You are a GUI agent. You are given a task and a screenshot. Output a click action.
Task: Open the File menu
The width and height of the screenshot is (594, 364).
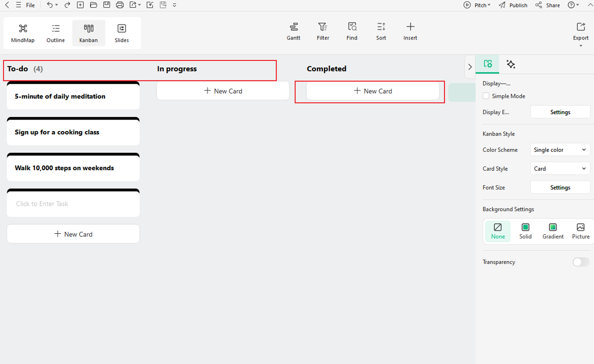pos(30,5)
